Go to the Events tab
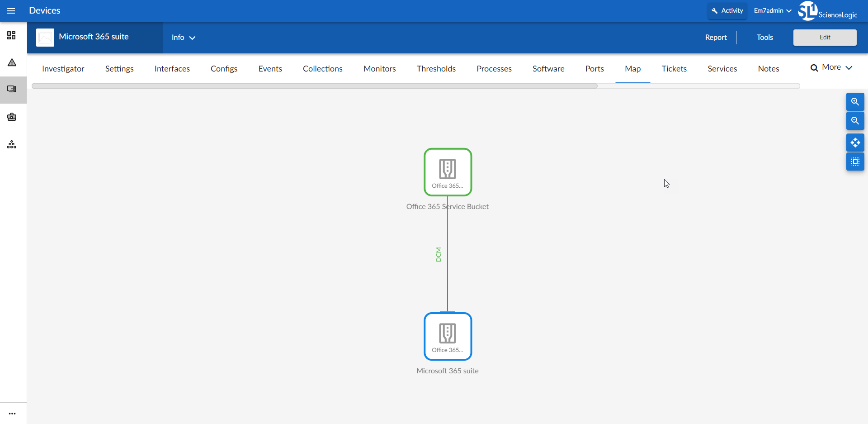Image resolution: width=868 pixels, height=424 pixels. coord(270,69)
